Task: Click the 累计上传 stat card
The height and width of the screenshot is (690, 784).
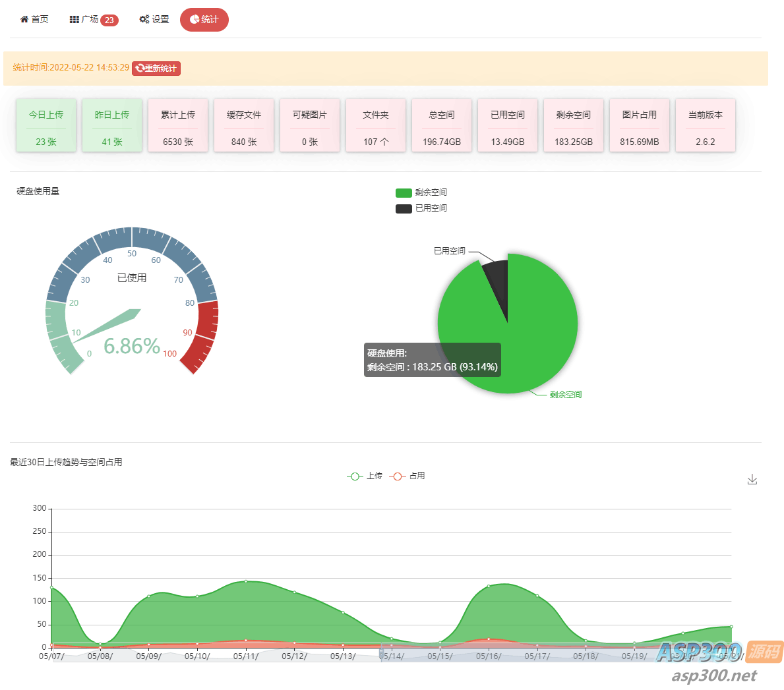Action: pos(178,125)
